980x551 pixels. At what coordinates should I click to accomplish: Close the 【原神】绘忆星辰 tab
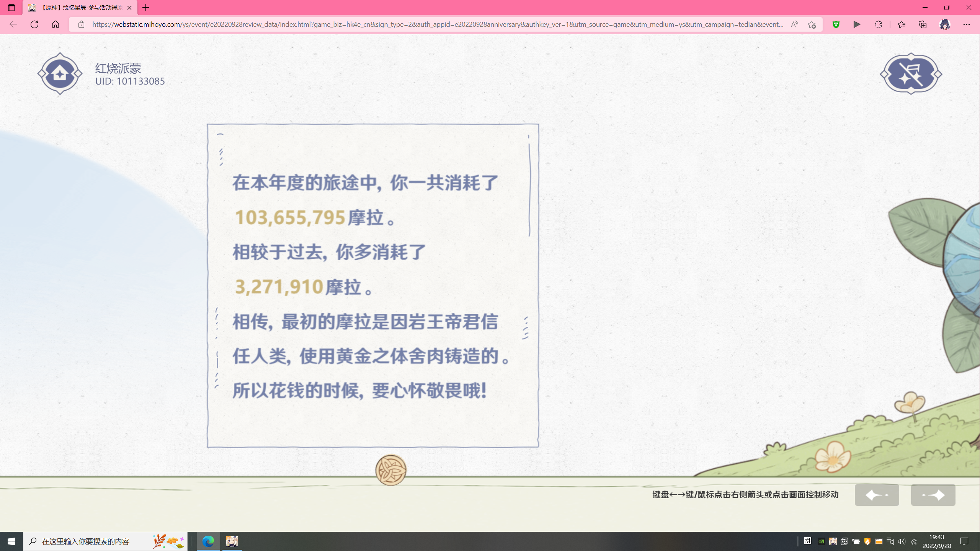tap(129, 8)
